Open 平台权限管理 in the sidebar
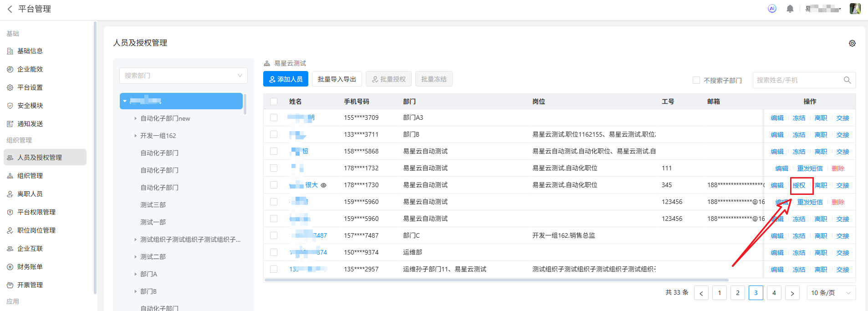Image resolution: width=868 pixels, height=311 pixels. (x=36, y=212)
